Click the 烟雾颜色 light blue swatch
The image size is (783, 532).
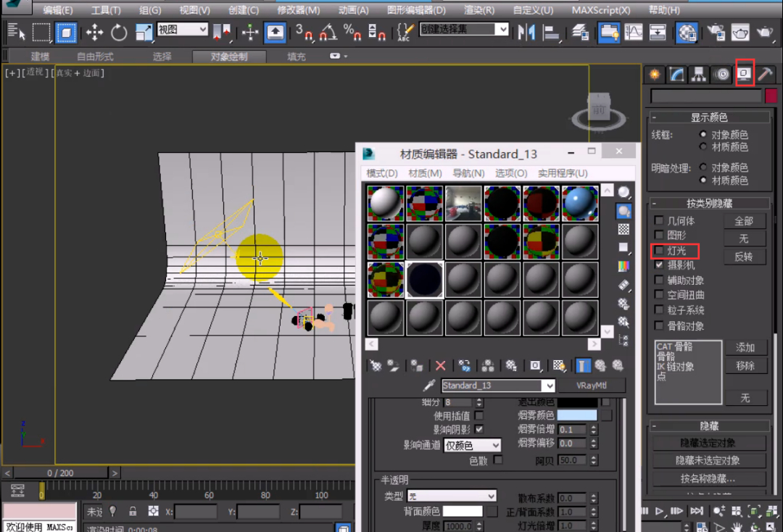click(576, 415)
